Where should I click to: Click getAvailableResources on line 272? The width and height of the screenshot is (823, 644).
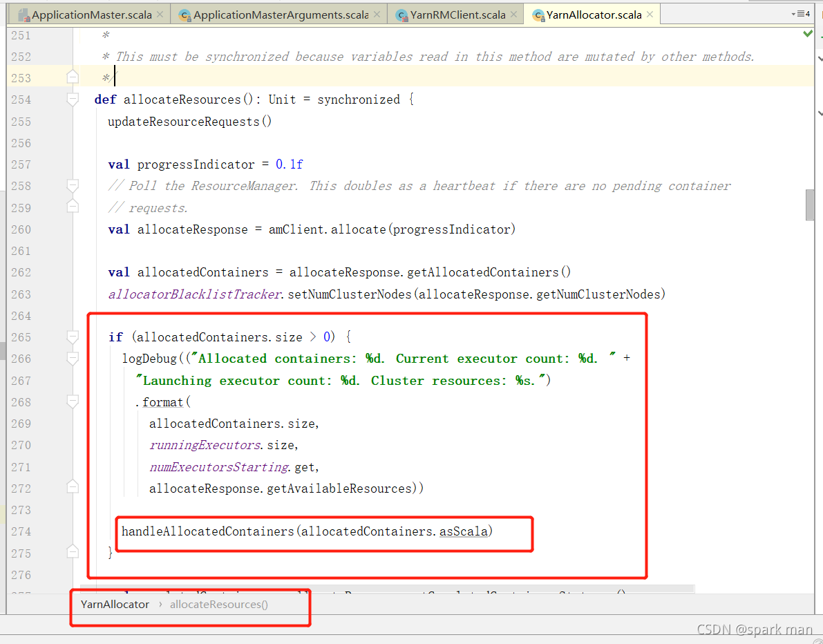(339, 489)
